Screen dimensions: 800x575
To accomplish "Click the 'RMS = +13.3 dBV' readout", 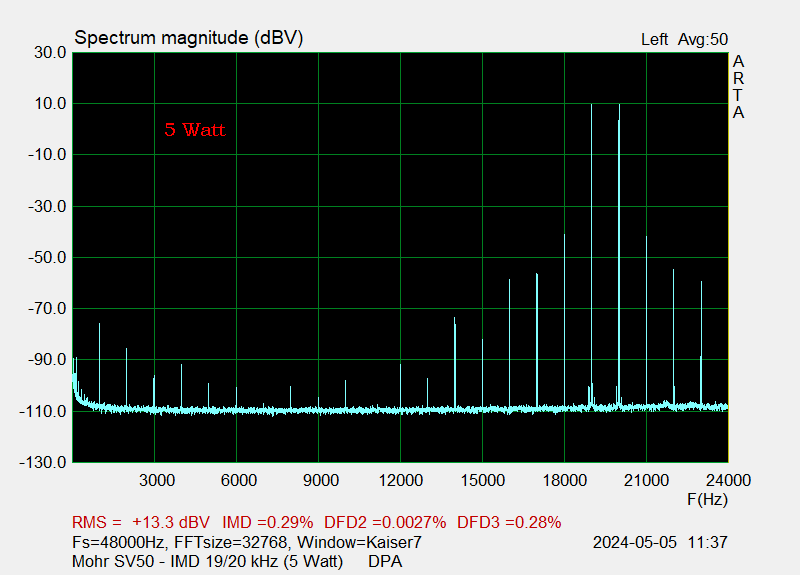I will [141, 522].
